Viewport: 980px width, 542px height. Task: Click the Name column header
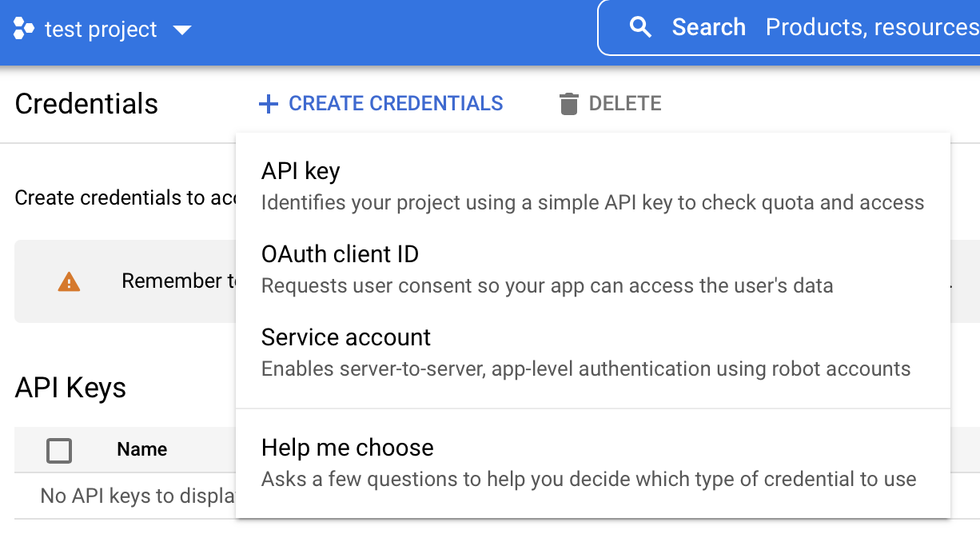click(x=141, y=449)
